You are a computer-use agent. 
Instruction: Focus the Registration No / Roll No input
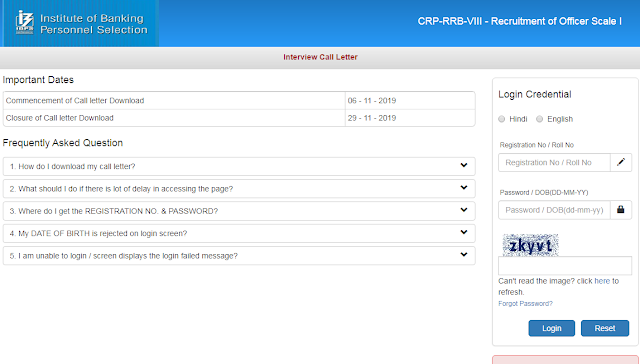[x=554, y=162]
